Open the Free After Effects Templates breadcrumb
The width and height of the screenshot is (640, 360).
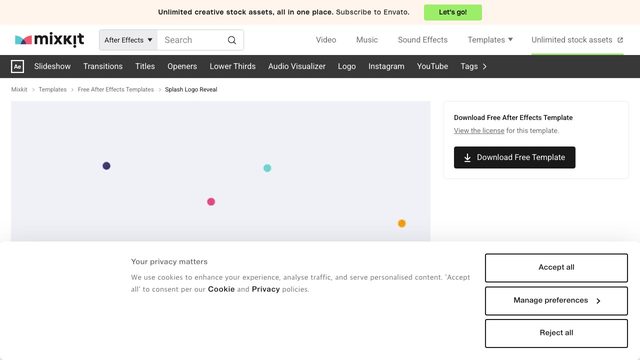(116, 89)
